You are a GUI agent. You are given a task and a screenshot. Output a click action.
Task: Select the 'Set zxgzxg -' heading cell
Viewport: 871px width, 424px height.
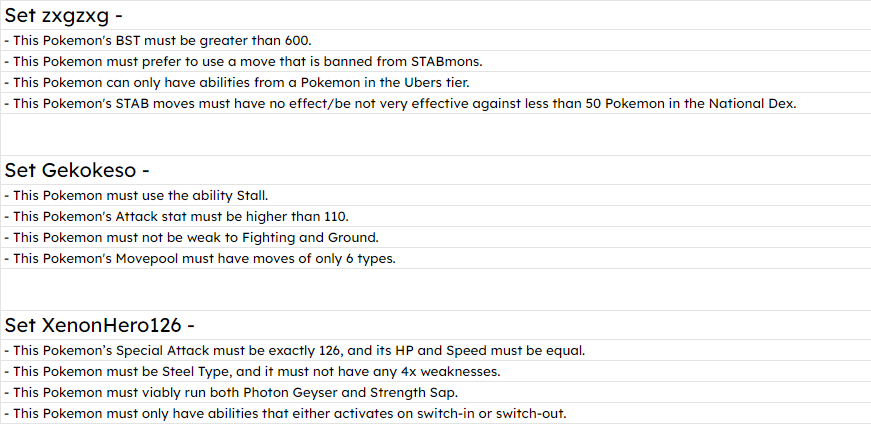click(x=436, y=15)
